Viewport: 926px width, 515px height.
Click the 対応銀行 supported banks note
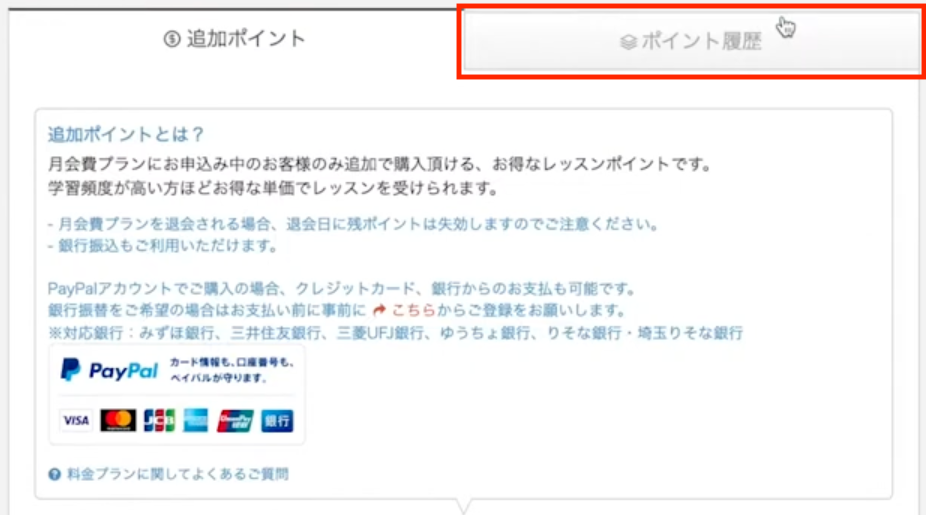(x=395, y=333)
